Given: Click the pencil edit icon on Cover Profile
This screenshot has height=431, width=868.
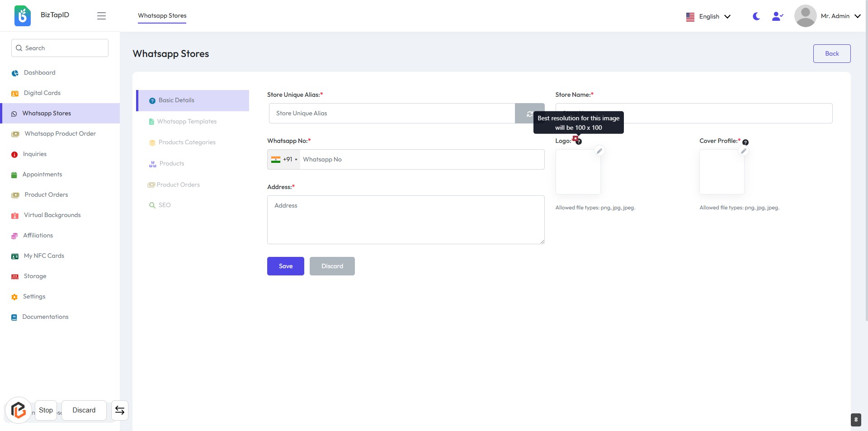Looking at the screenshot, I should click(x=743, y=151).
